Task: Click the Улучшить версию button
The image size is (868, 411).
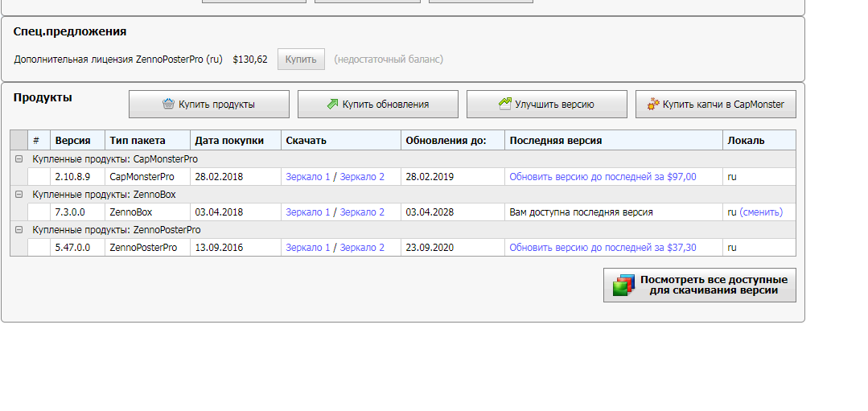Action: 547,104
